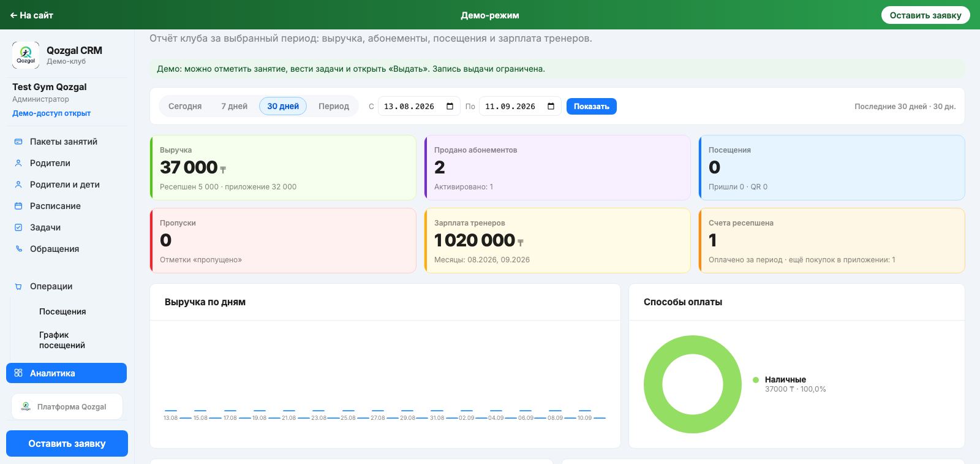980x464 pixels.
Task: Click the 37000 ₸ · 100,0% value
Action: click(795, 389)
